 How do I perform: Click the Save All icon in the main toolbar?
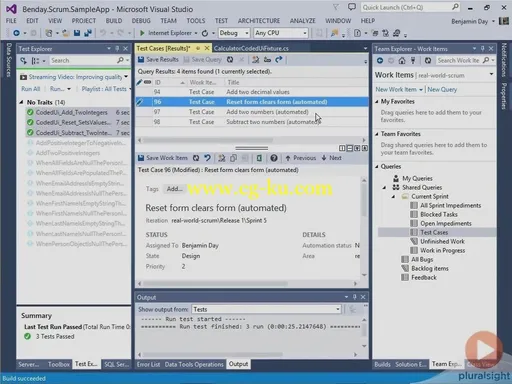click(x=88, y=33)
